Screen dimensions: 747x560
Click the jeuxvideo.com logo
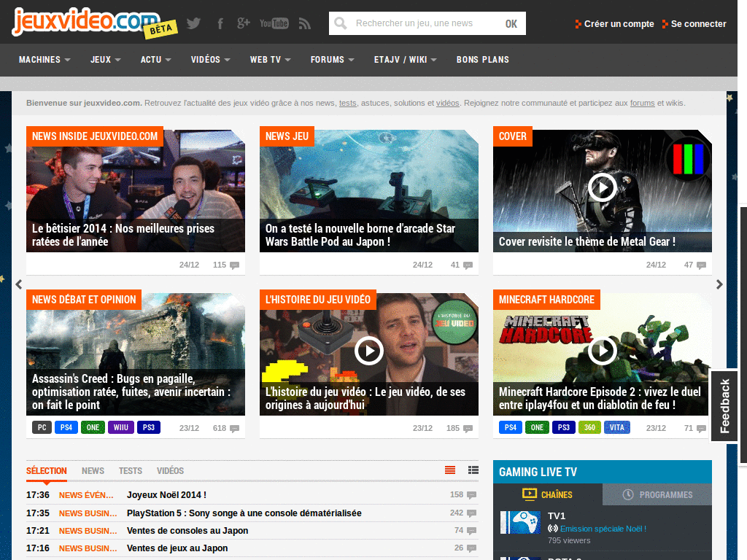tap(94, 23)
